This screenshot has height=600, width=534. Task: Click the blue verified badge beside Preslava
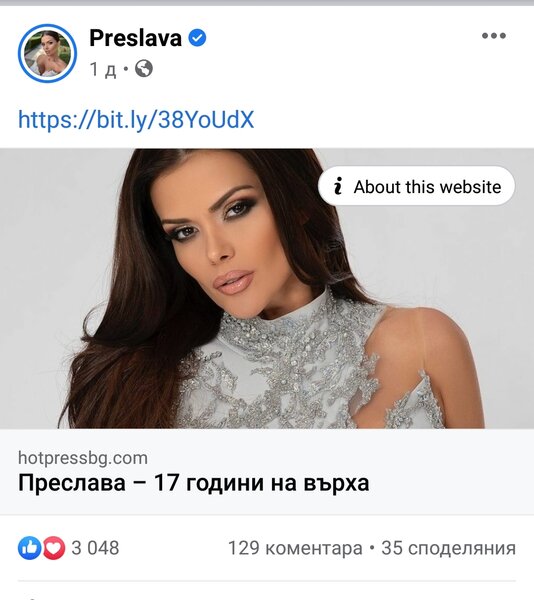(197, 38)
